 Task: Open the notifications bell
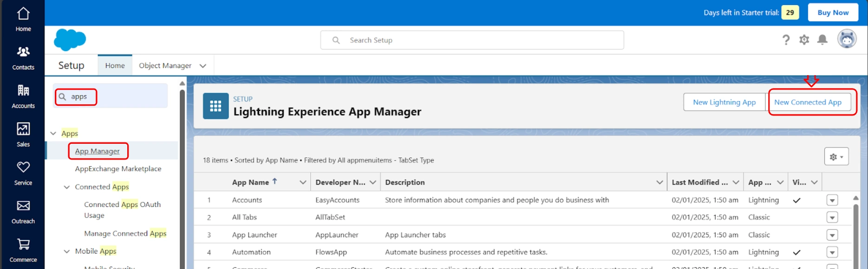[x=822, y=40]
